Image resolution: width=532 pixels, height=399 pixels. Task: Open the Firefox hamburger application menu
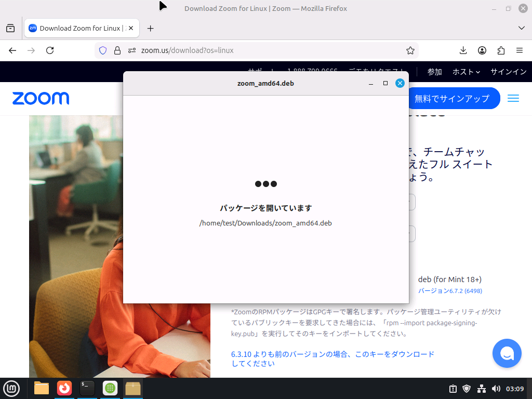point(519,50)
